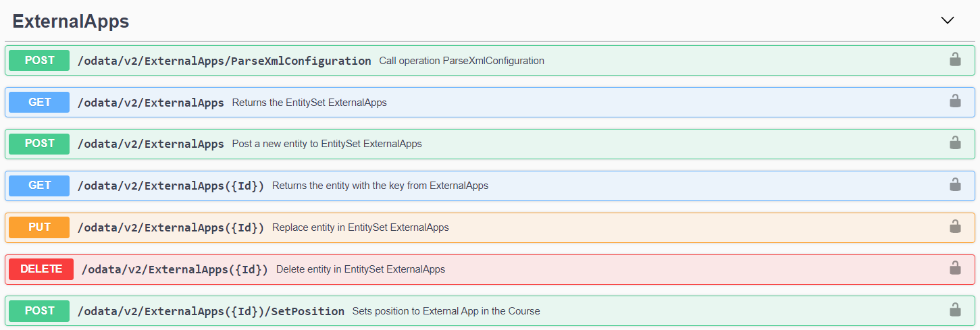Click 'Delete entity in EntitySet ExternalApps' description

click(x=361, y=269)
